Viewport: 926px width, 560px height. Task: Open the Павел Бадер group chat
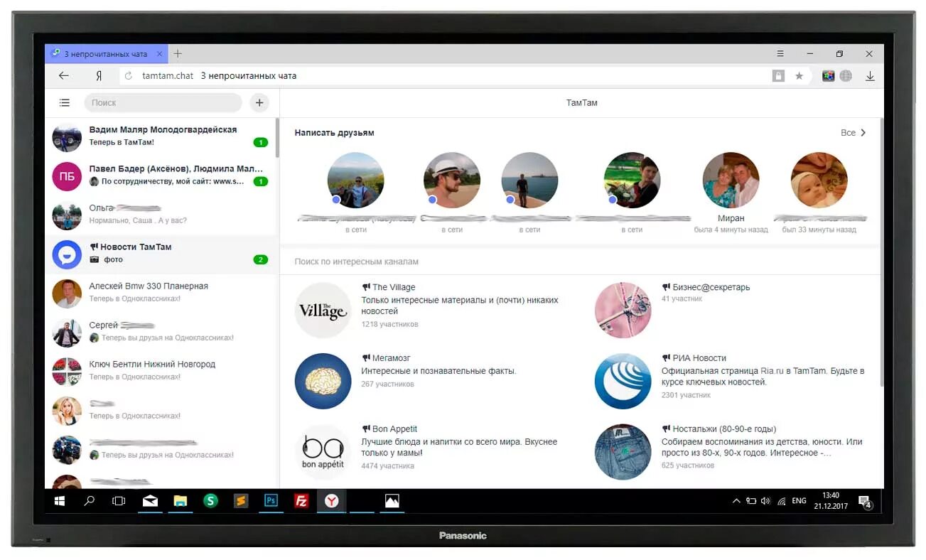(161, 176)
